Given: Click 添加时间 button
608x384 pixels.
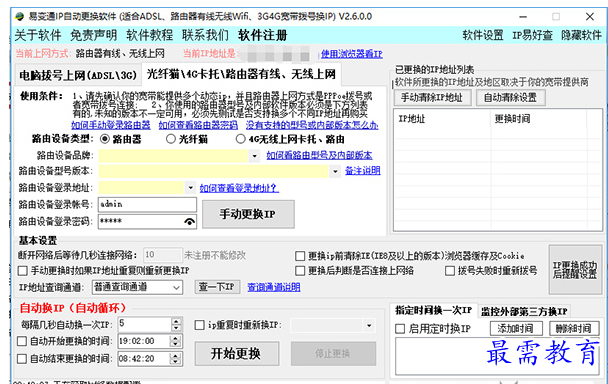Looking at the screenshot, I should tap(516, 329).
